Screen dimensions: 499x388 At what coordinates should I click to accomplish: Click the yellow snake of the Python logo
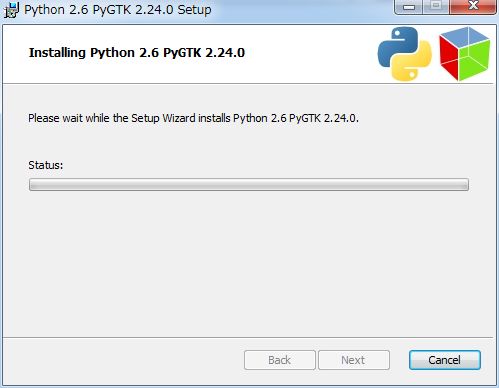click(413, 63)
